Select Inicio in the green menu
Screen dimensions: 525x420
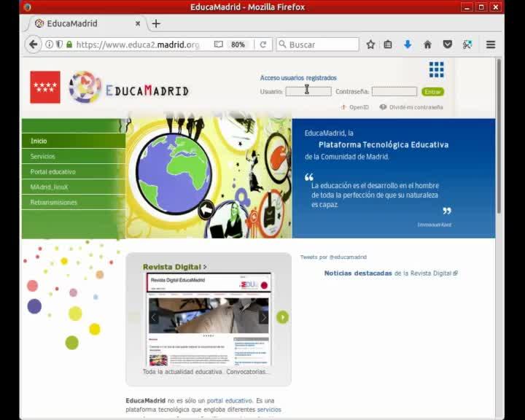point(74,141)
